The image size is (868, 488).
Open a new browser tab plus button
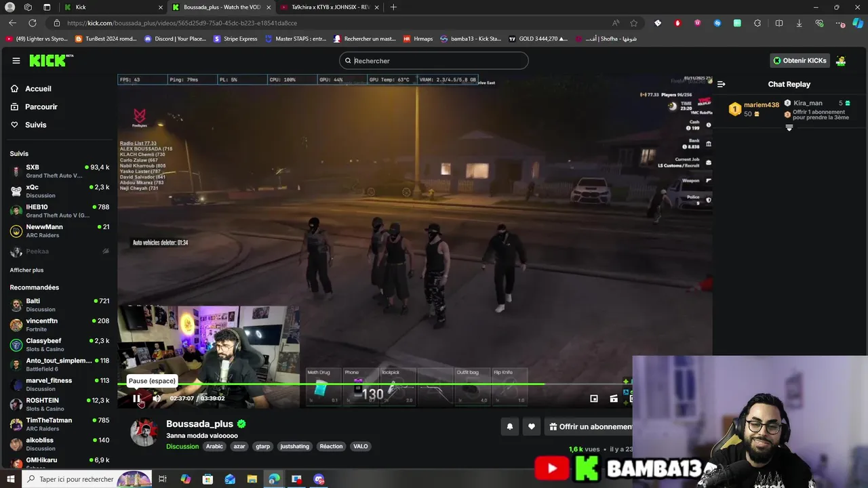coord(393,7)
